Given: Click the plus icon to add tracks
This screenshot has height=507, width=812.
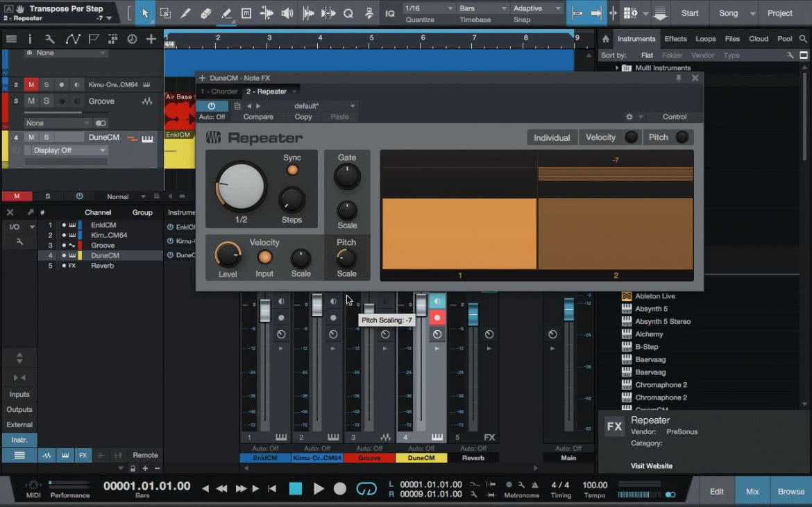Looking at the screenshot, I should [x=151, y=39].
